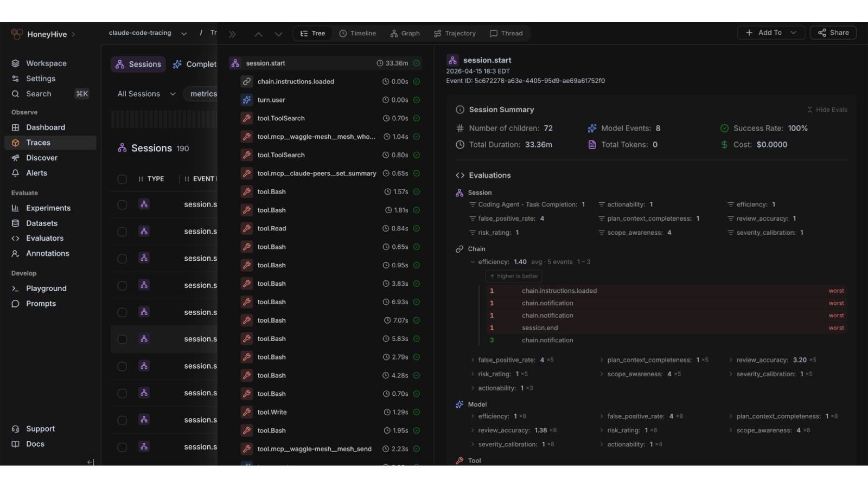
Task: Collapse the sidebar with the arrow icon
Action: tap(91, 462)
